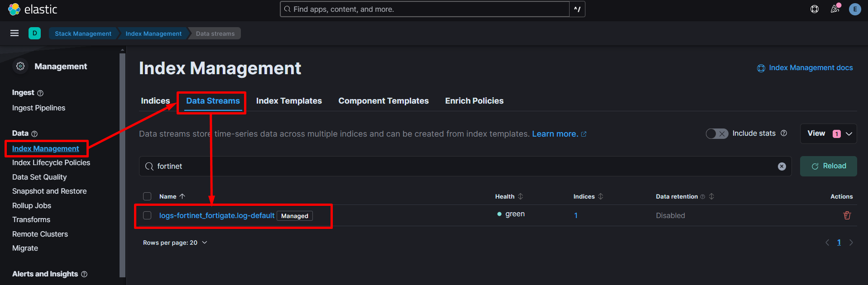This screenshot has width=868, height=285.
Task: Click the data streams search field
Action: (453, 166)
